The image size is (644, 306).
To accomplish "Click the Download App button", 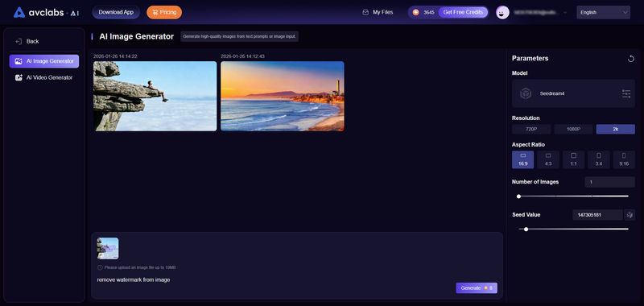I will 116,12.
